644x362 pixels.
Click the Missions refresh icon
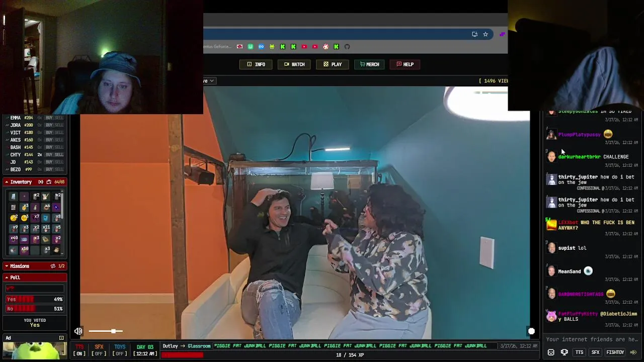53,266
